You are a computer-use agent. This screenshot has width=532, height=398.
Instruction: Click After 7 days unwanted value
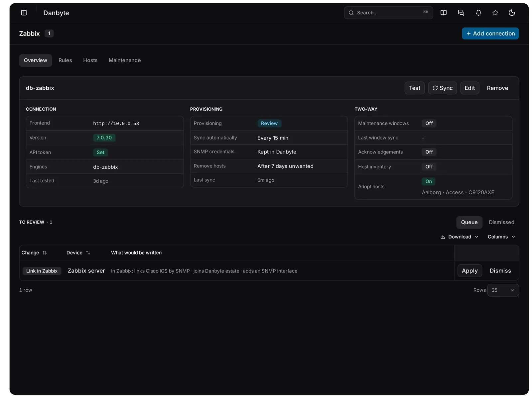(285, 166)
